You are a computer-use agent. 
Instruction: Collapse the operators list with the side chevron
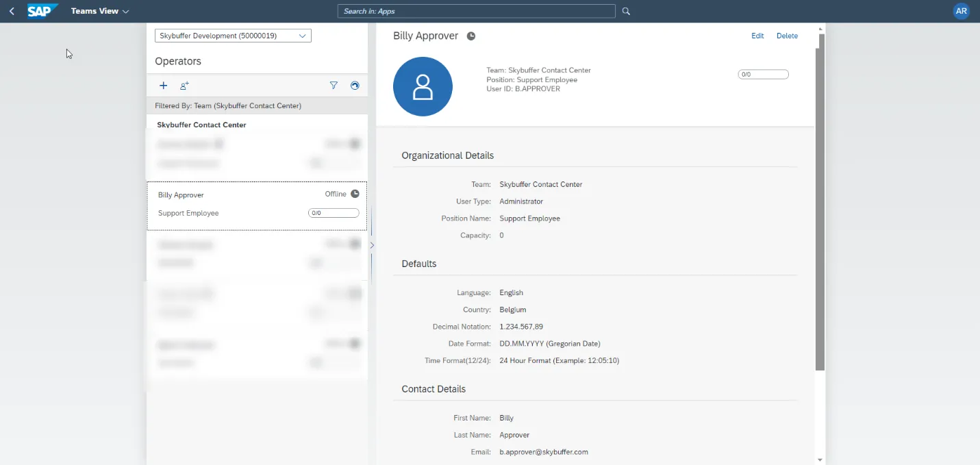pos(372,245)
